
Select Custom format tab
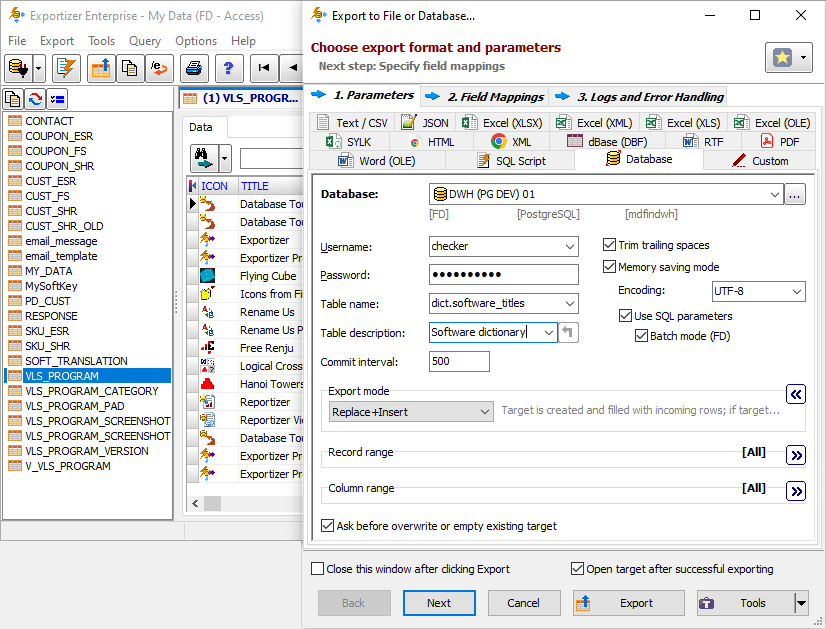760,161
